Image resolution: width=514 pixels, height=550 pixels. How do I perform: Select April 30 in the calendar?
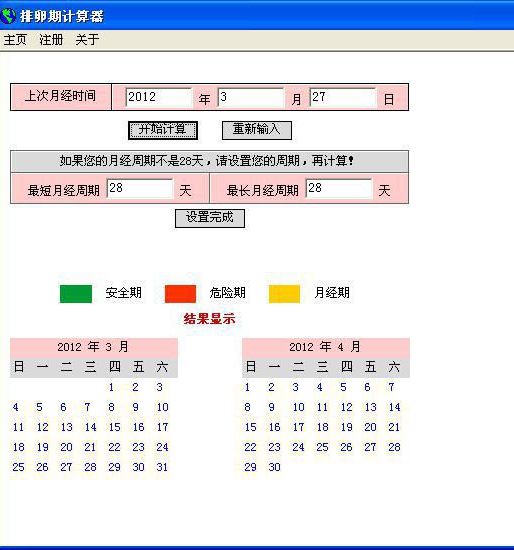click(274, 467)
